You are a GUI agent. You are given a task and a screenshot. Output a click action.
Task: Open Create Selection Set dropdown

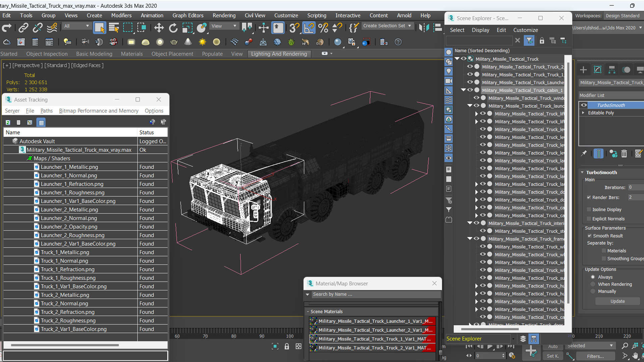[x=387, y=26]
